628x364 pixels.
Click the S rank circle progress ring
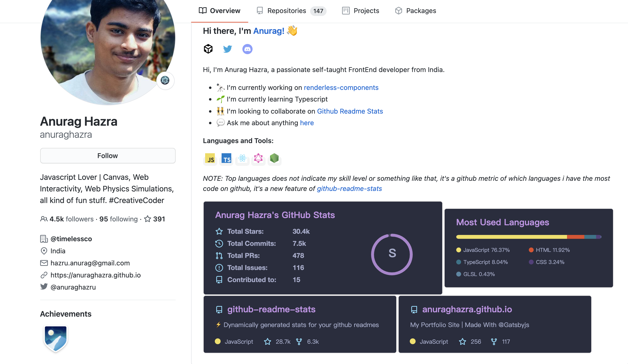(x=392, y=255)
